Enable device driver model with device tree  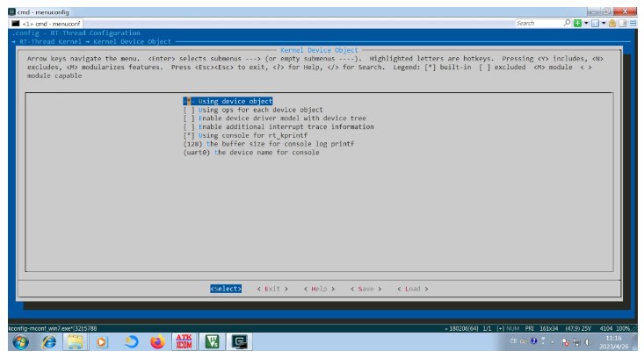click(274, 118)
